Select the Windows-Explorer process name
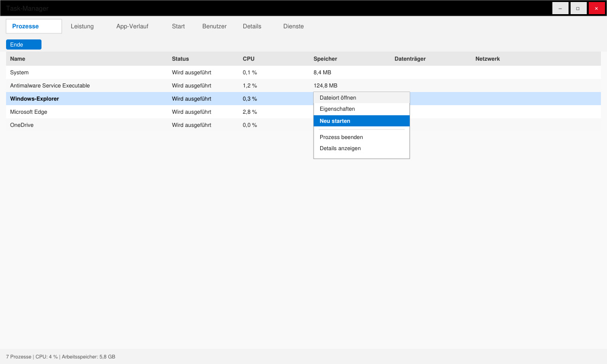Viewport: 607px width, 364px height. [x=34, y=99]
